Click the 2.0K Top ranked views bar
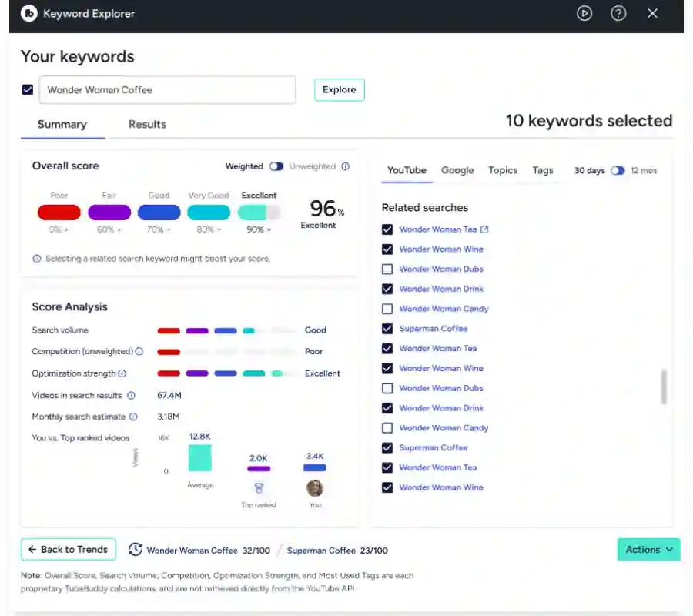 tap(259, 469)
